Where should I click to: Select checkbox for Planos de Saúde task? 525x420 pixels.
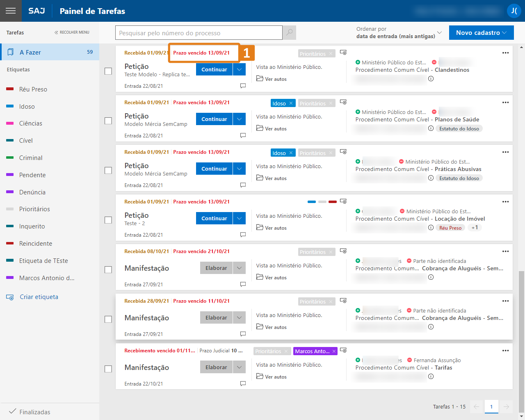tap(108, 121)
